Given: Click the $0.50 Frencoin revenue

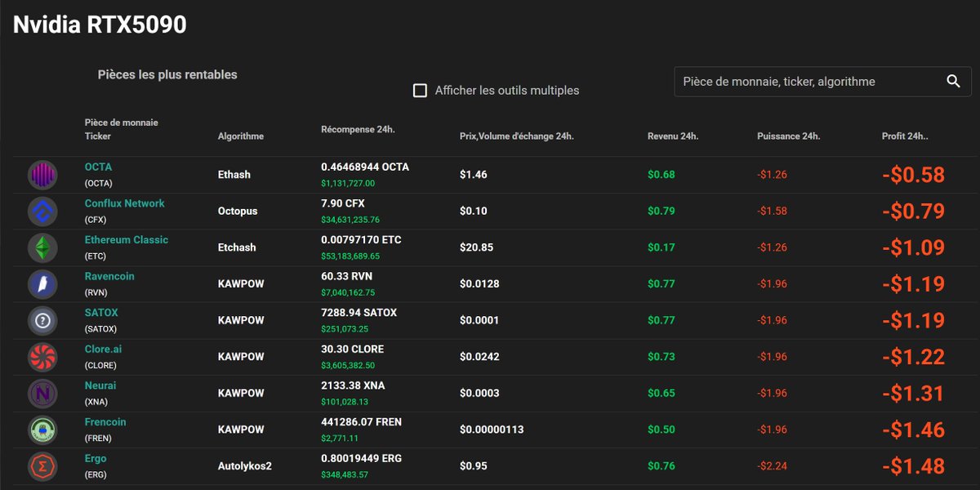Looking at the screenshot, I should (x=661, y=430).
